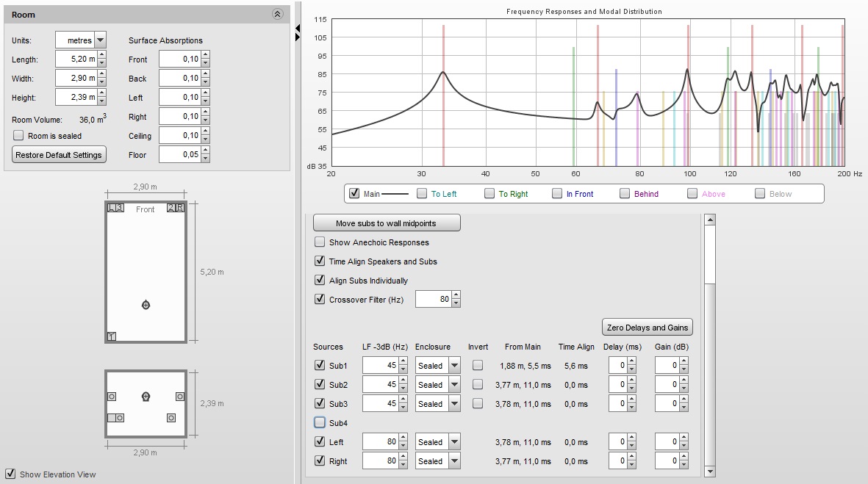Image resolution: width=868 pixels, height=484 pixels.
Task: Click Move subs to wall midpoints
Action: [387, 223]
